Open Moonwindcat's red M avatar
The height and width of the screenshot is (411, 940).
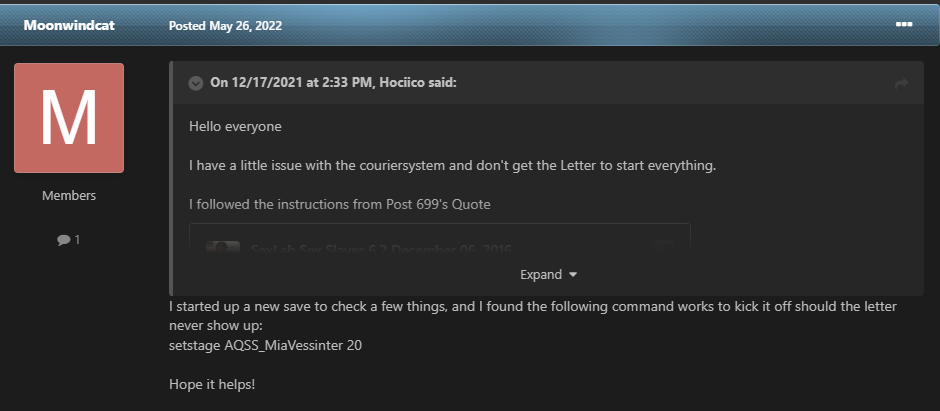(x=69, y=118)
